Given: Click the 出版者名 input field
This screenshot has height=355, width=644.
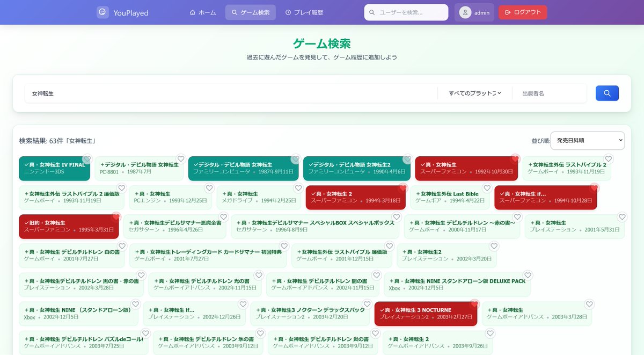Looking at the screenshot, I should pyautogui.click(x=549, y=93).
